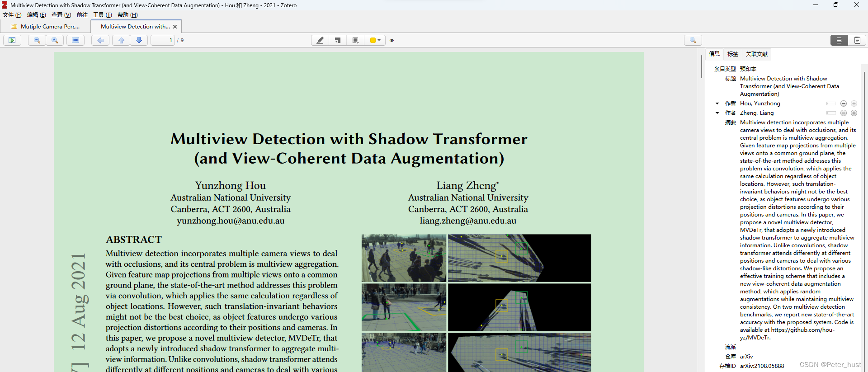
Task: Show the item info pane view
Action: 839,40
